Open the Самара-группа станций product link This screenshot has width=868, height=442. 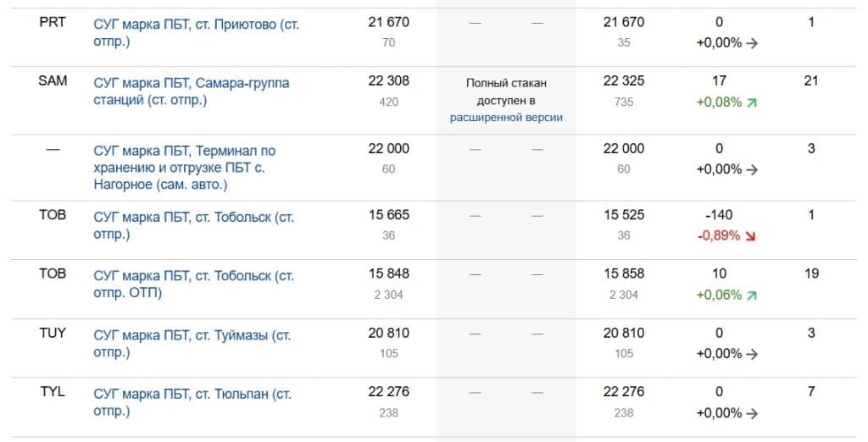click(x=191, y=91)
